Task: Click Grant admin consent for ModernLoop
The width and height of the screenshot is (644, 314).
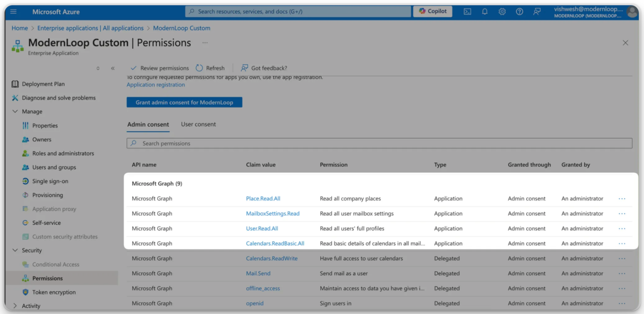Action: 184,102
